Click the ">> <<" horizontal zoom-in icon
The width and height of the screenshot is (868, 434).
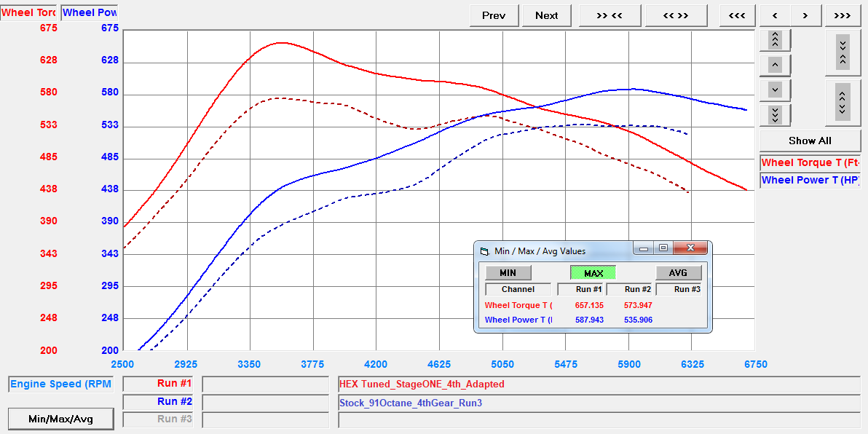pos(609,15)
